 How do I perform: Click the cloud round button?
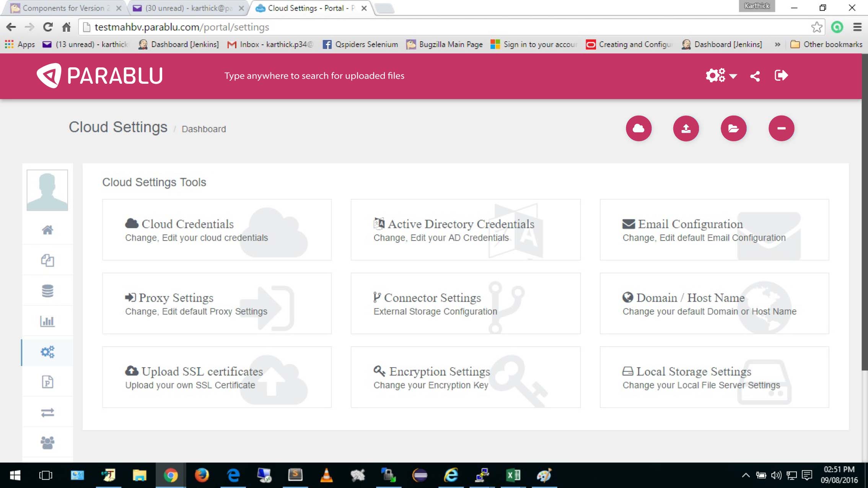(638, 129)
